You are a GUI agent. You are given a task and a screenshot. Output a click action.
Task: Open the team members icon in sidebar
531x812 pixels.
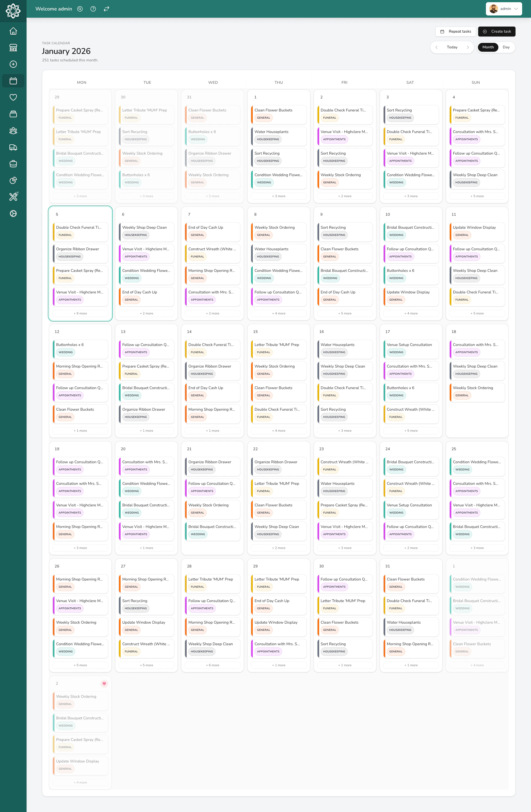13,131
